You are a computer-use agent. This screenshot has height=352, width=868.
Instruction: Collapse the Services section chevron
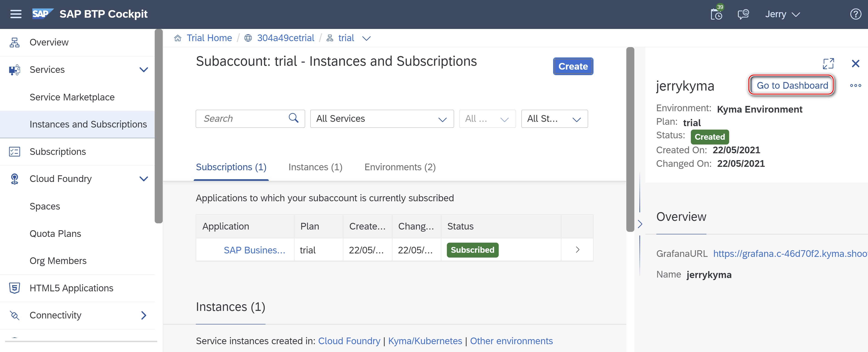[x=143, y=70]
